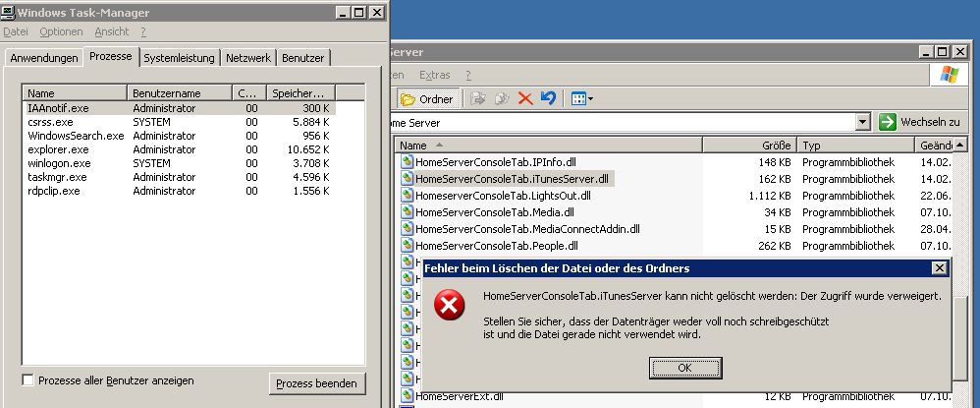This screenshot has width=980, height=408.
Task: Click the Copy To toolbar icon
Action: [502, 99]
